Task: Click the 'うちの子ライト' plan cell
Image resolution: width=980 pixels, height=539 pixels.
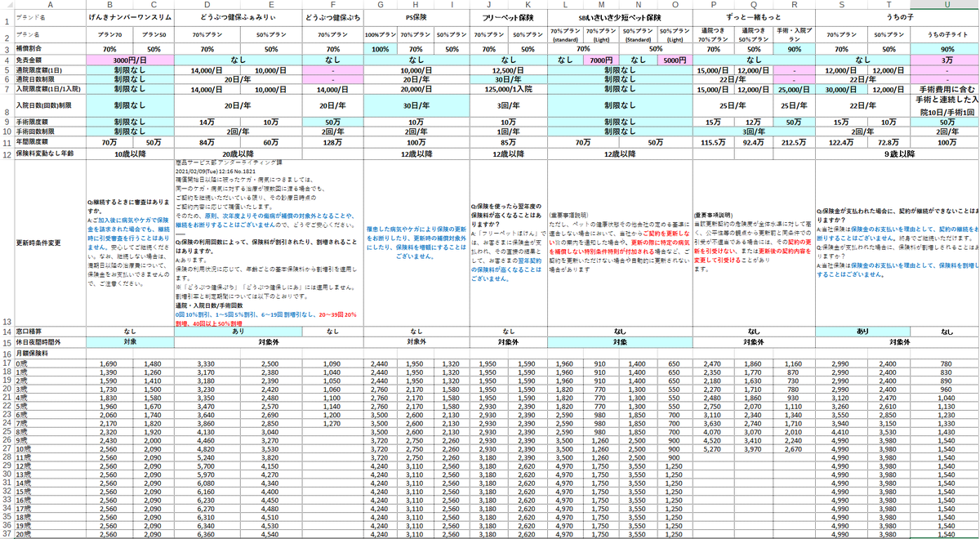Action: coord(947,35)
